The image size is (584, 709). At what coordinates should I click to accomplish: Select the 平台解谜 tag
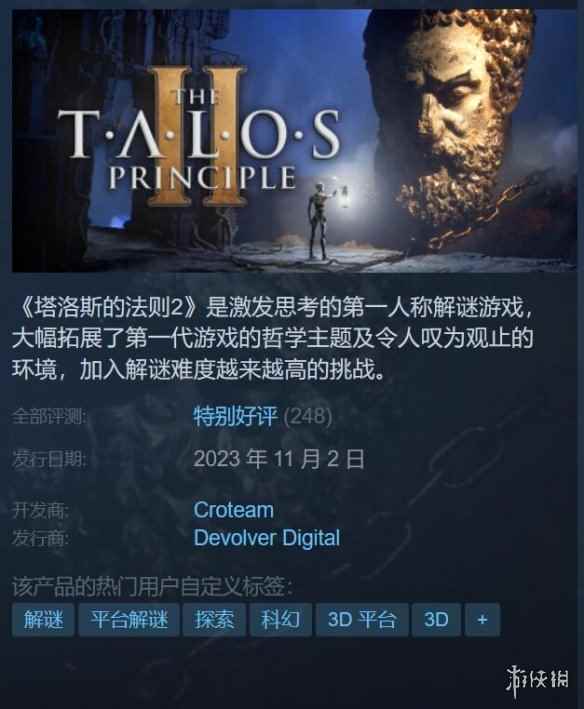(129, 619)
